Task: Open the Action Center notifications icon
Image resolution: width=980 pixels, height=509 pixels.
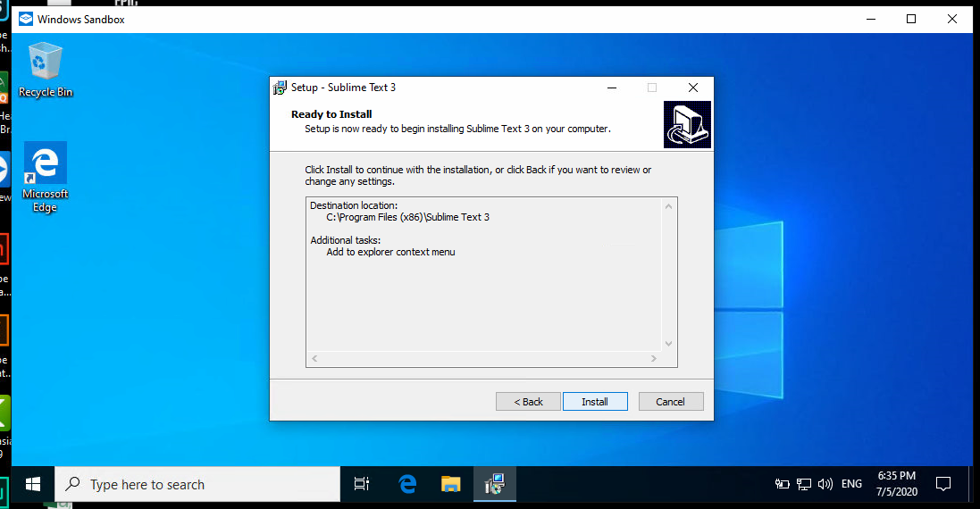Action: [943, 484]
